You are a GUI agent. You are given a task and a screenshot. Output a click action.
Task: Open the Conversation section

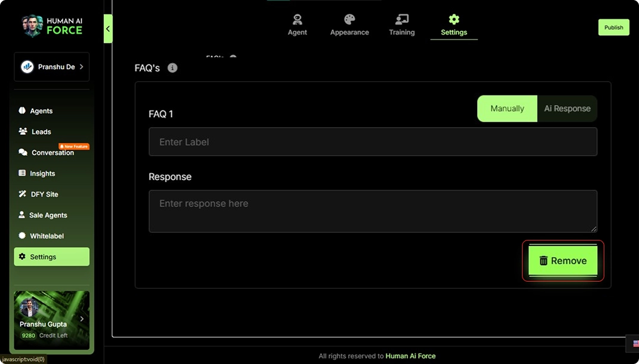52,152
